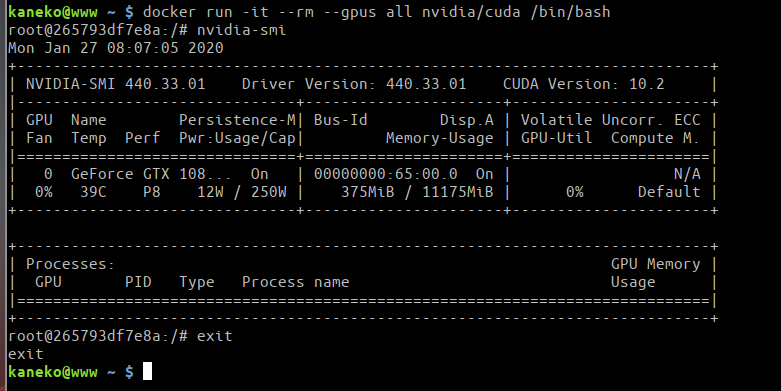781x391 pixels.
Task: Click the root@265793df7e8a exit command line
Action: click(x=120, y=336)
